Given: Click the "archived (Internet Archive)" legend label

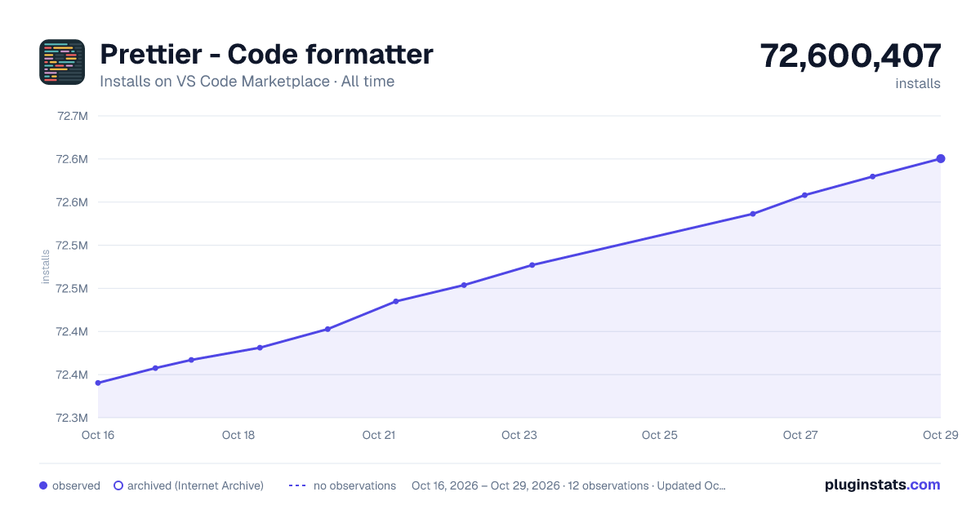Looking at the screenshot, I should pyautogui.click(x=195, y=485).
